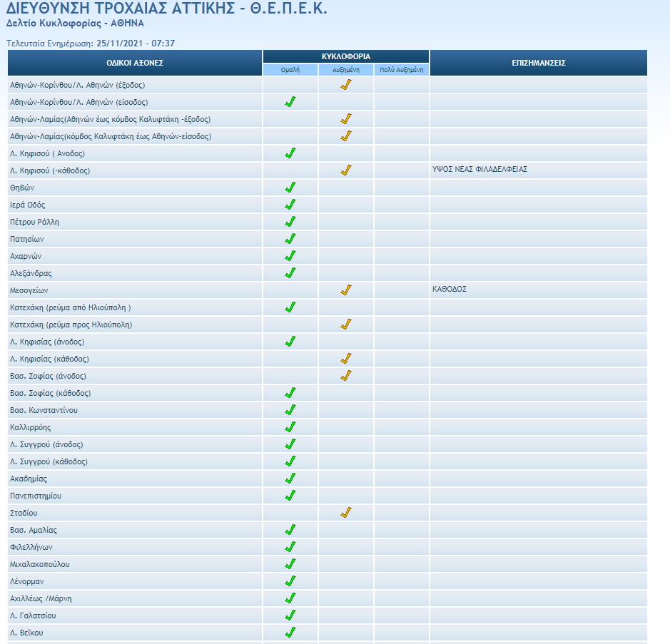This screenshot has height=644, width=670.
Task: Click the Πανεπιστημίου road name
Action: pos(35,496)
